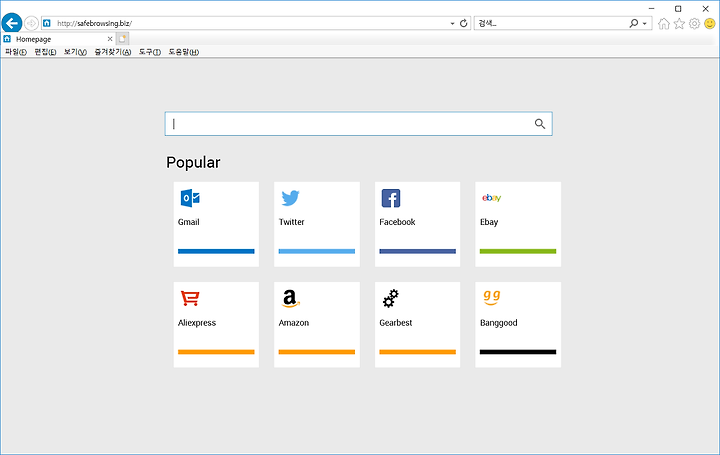This screenshot has height=455, width=720.
Task: Open the 도구(T) menu
Action: tap(150, 52)
